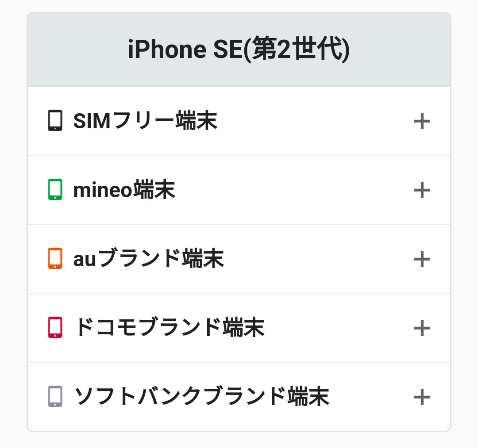
Task: Expand the mineo端末 section plus sign
Action: pos(422,190)
